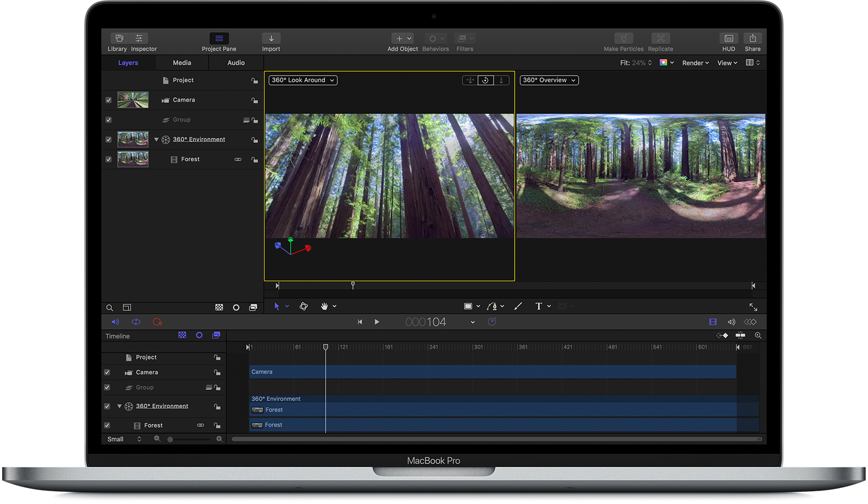Collapse the 360° Environment disclosure triangle

(x=156, y=139)
